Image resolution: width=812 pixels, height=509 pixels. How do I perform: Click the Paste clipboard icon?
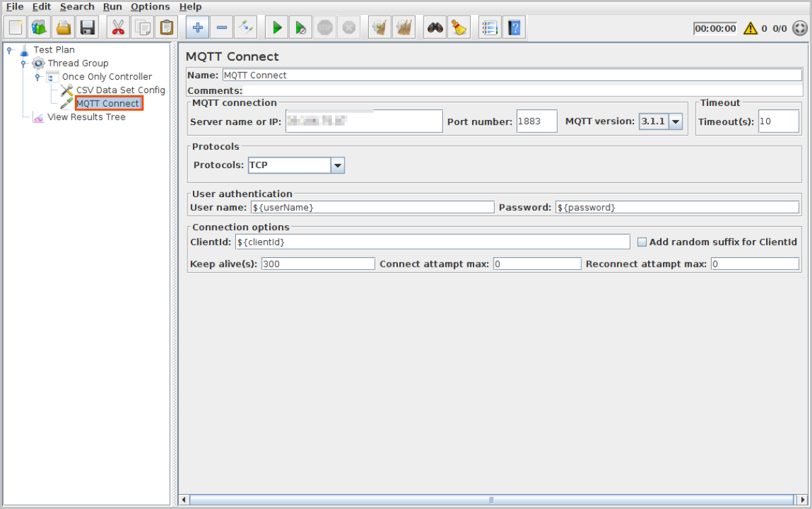pos(166,28)
